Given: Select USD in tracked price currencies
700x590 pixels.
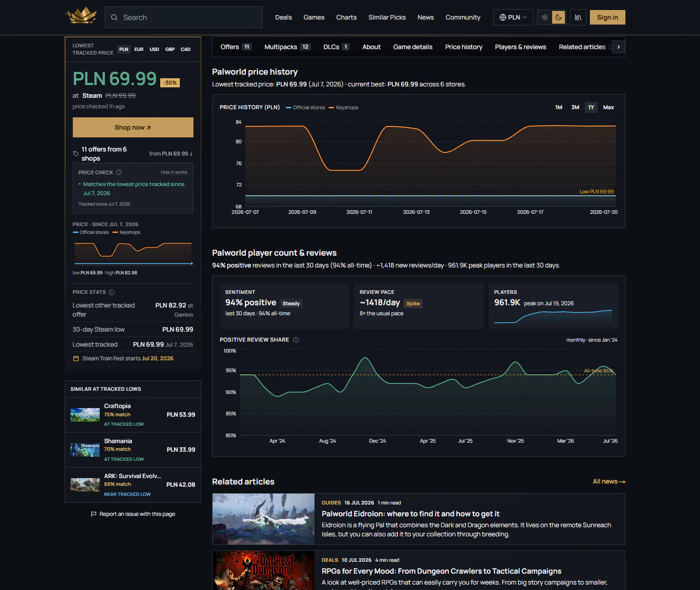Looking at the screenshot, I should click(x=154, y=49).
